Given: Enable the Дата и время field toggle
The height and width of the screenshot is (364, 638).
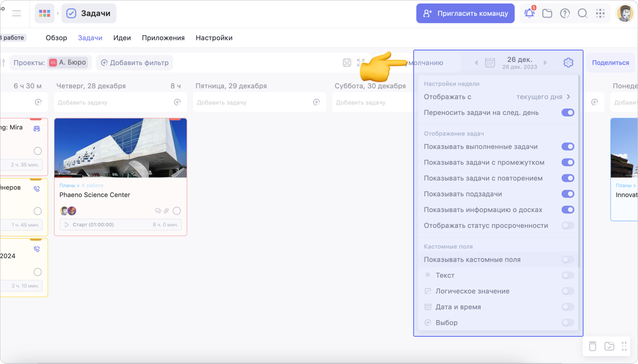Looking at the screenshot, I should coord(568,307).
